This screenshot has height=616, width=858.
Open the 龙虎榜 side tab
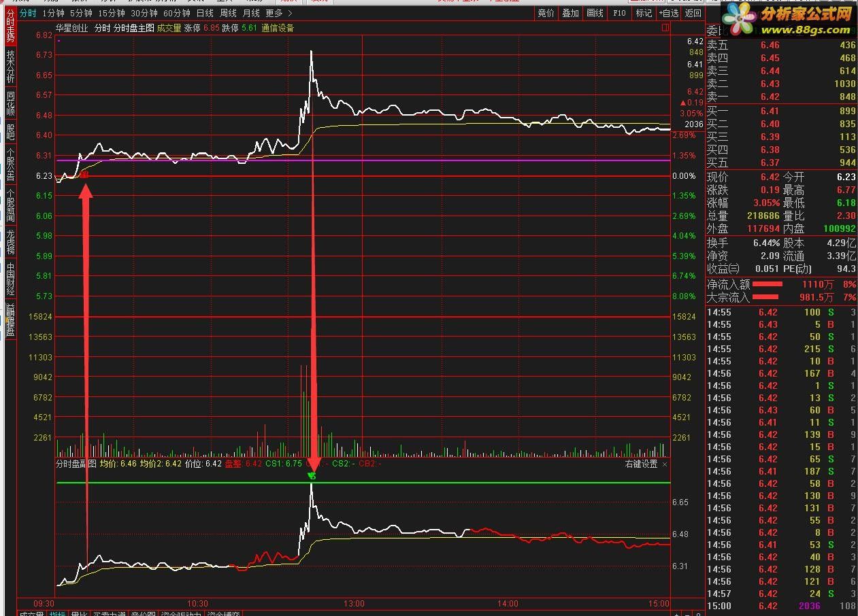pos(10,241)
